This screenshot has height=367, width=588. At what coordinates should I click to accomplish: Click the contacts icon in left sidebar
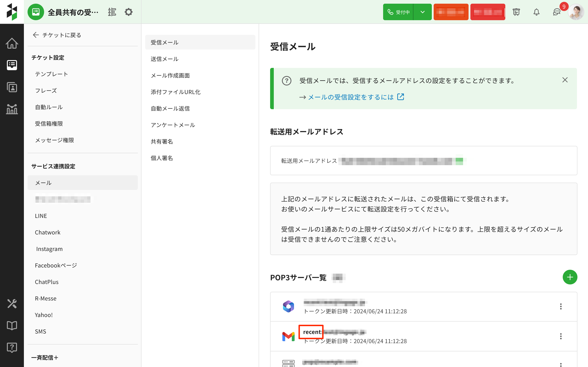12,87
